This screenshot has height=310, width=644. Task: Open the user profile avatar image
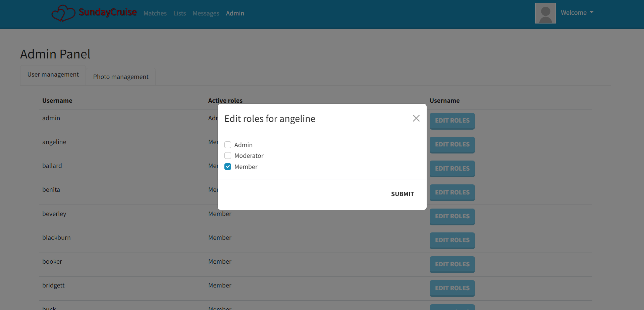545,13
